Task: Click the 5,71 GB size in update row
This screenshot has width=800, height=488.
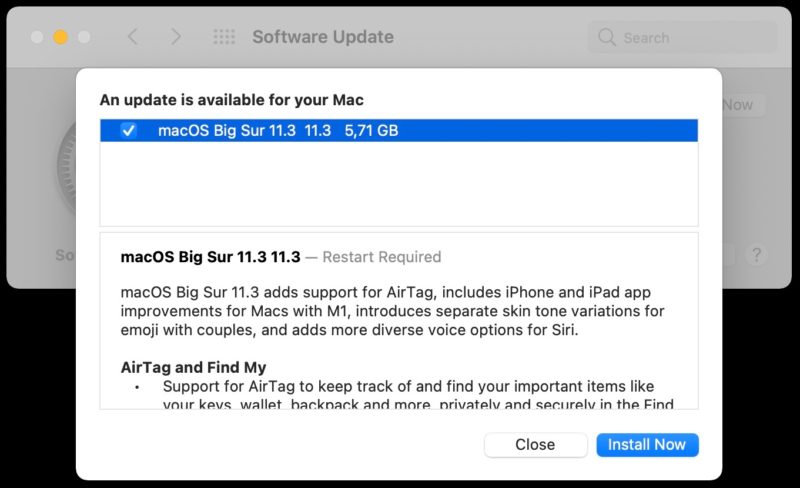Action: pos(371,131)
